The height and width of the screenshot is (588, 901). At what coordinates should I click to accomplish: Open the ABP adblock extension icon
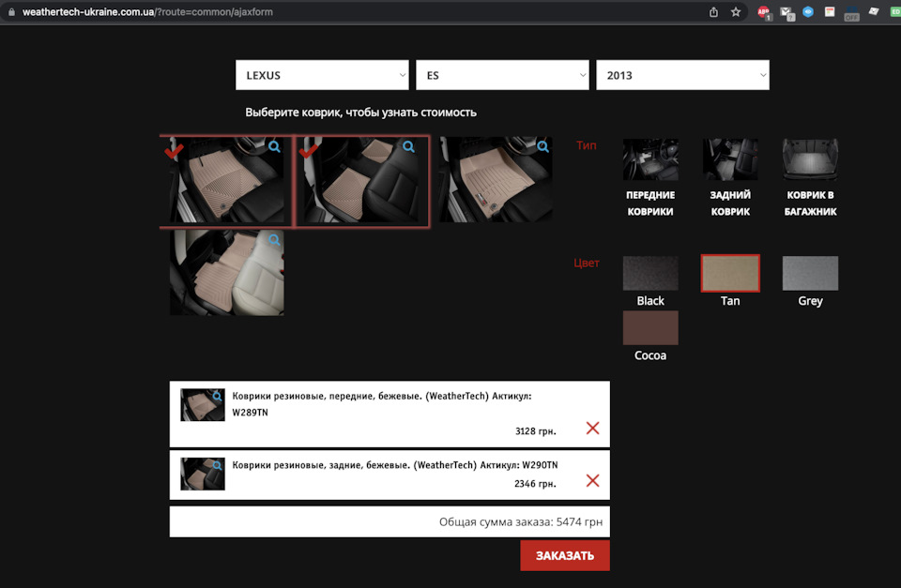[x=764, y=12]
